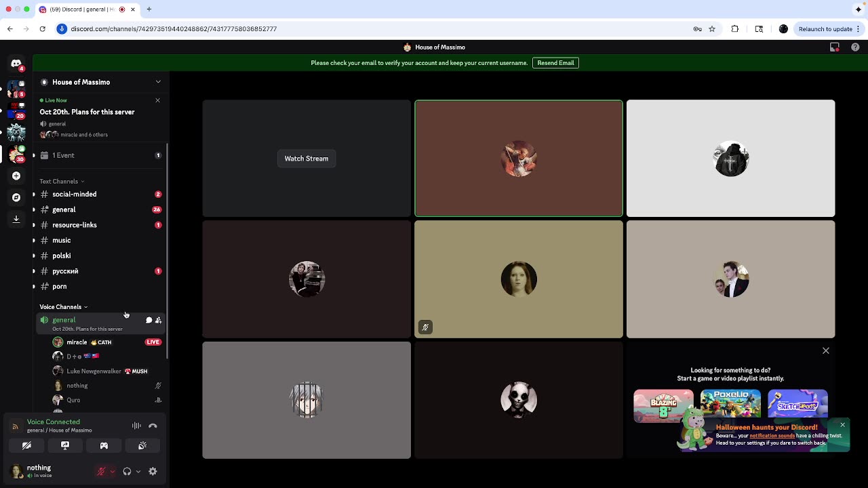Close the Halloween notification popup
Screen dimensions: 868x488
tap(843, 425)
